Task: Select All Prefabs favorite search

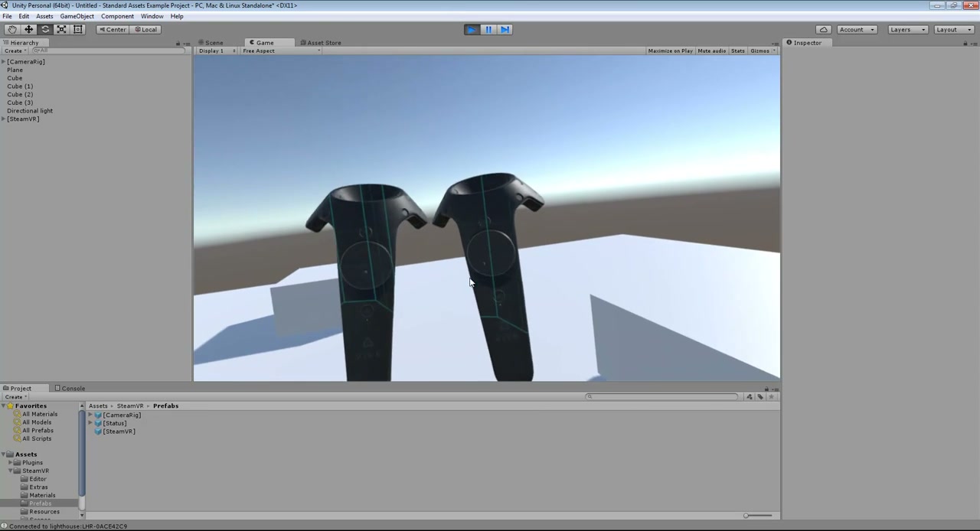Action: pos(38,430)
